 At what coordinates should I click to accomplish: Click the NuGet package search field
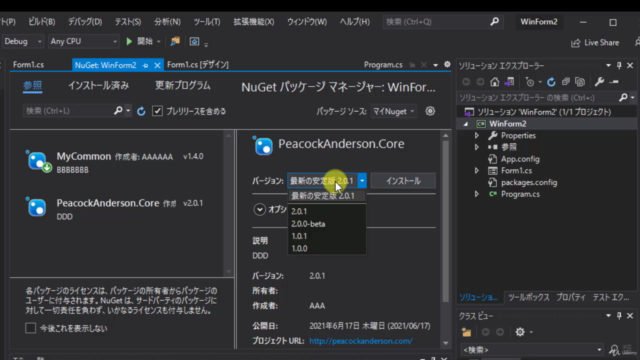click(69, 111)
